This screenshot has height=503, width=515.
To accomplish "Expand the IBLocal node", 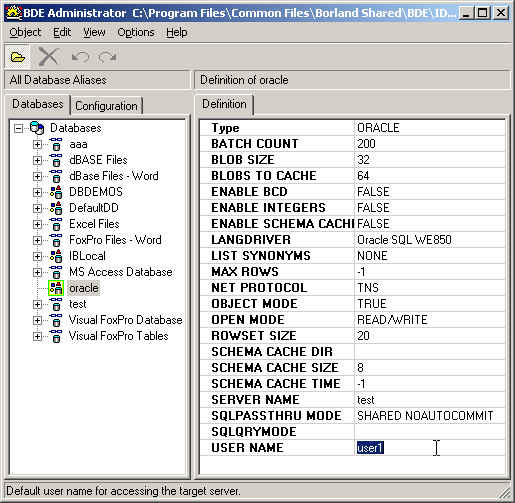I will (37, 257).
